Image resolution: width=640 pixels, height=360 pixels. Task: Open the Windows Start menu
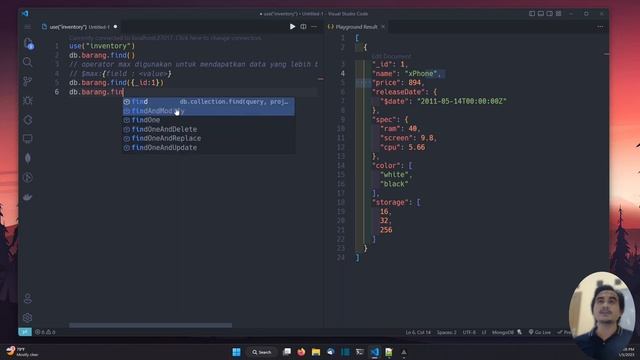(x=236, y=352)
